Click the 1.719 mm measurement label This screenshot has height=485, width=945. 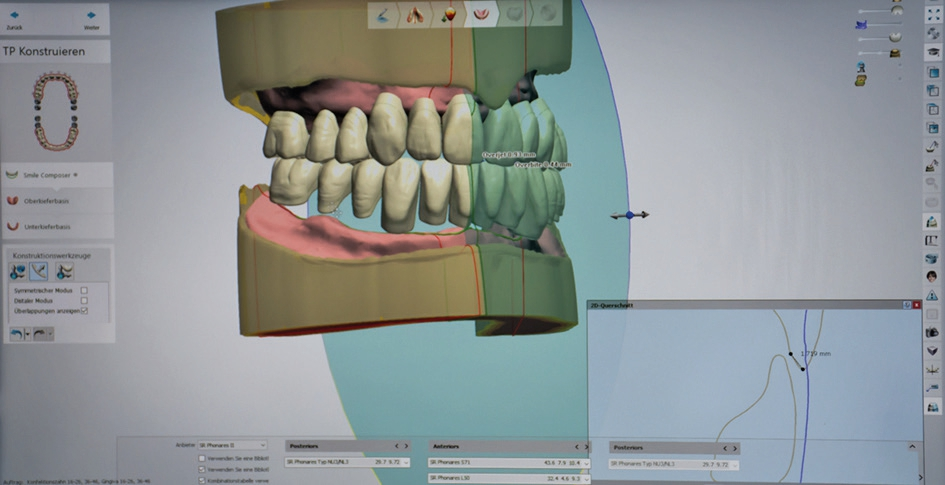815,354
